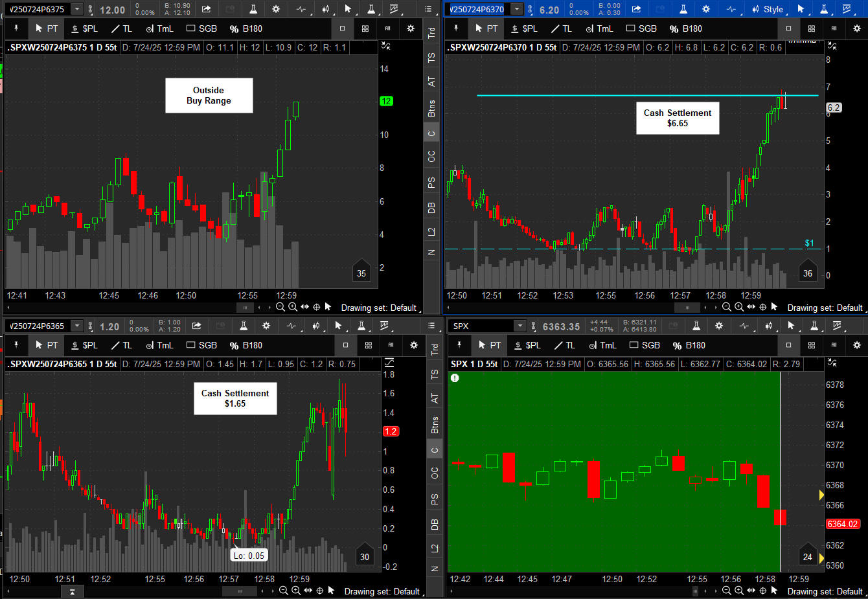Zoom in on the P6375 chart
The width and height of the screenshot is (868, 599).
[293, 308]
